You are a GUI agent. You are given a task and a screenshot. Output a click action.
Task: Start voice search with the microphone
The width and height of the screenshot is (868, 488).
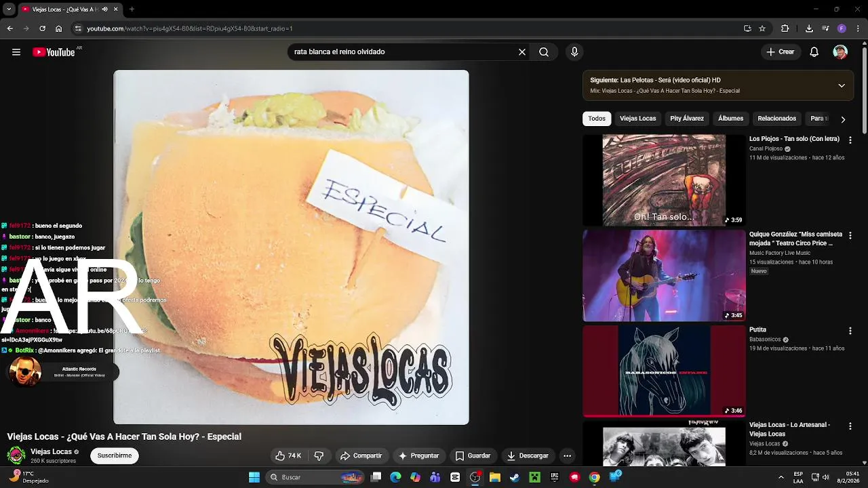click(574, 52)
